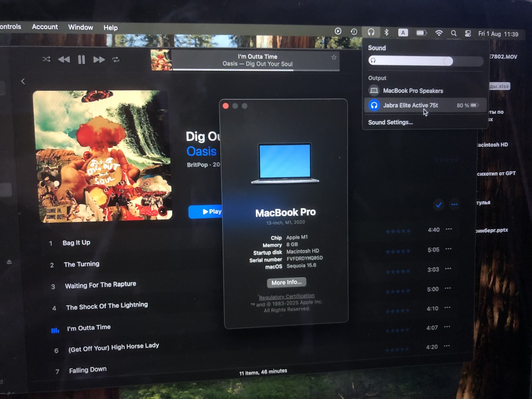
Task: Open more options for Bag It Up
Action: click(x=449, y=229)
